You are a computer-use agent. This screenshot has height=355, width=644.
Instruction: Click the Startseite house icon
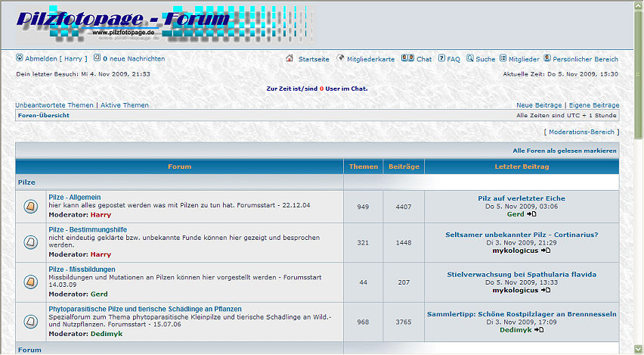pos(289,58)
